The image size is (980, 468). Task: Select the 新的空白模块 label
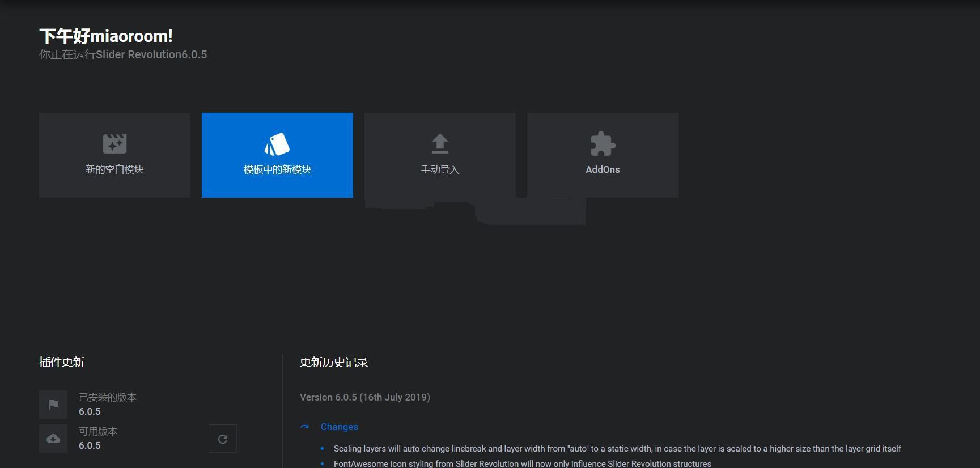tap(114, 169)
